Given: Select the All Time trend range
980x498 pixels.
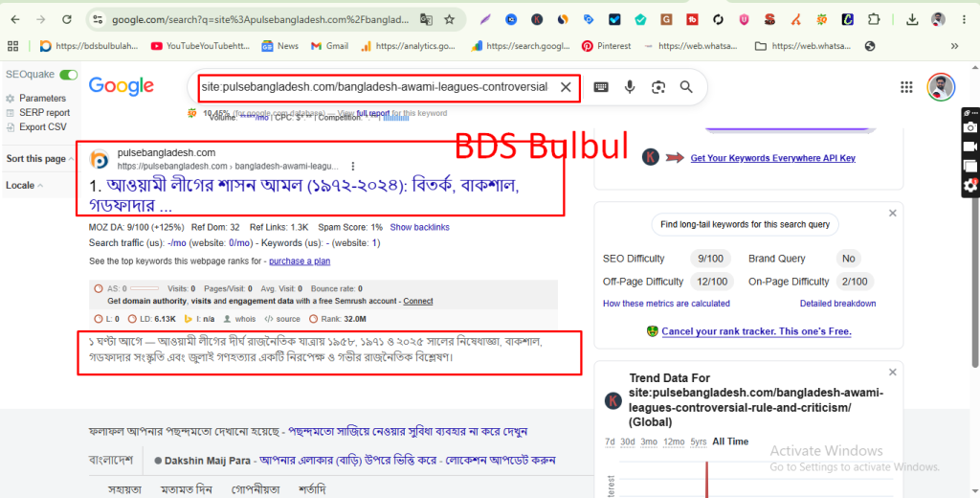Looking at the screenshot, I should click(x=730, y=441).
